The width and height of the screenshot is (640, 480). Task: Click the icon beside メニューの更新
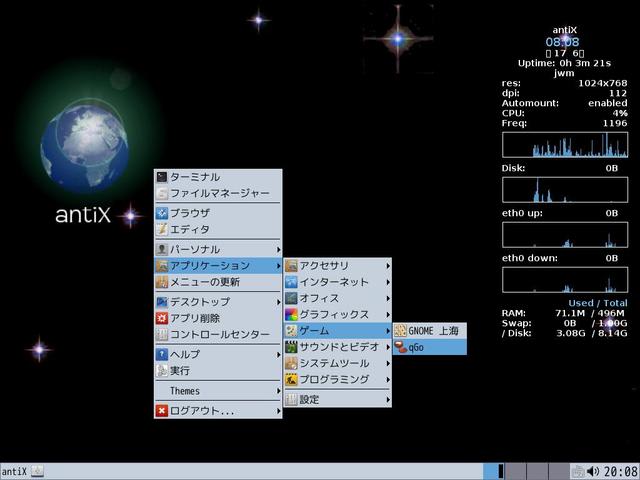(162, 282)
